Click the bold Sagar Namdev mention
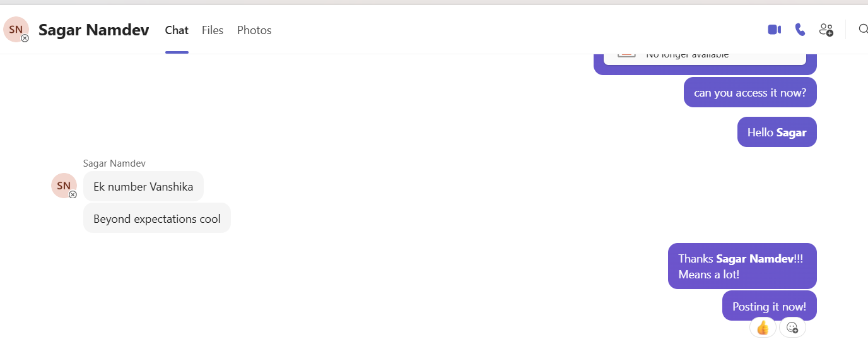The image size is (868, 344). [754, 259]
